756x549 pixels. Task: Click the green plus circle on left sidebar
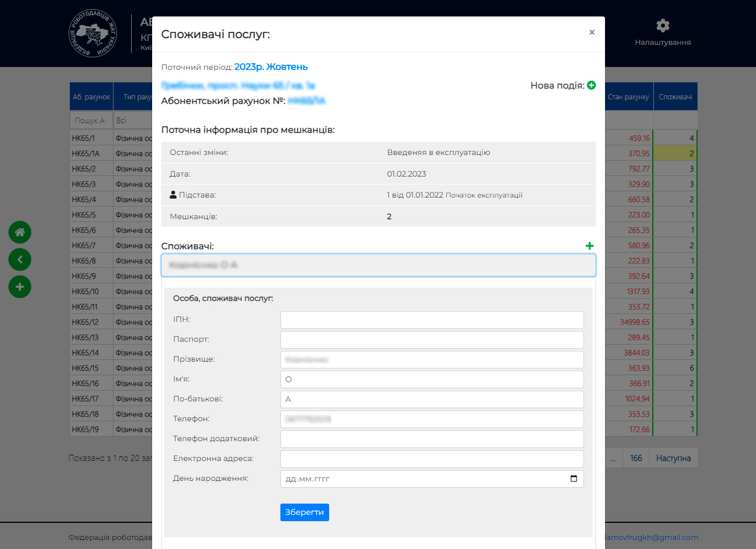pyautogui.click(x=20, y=287)
